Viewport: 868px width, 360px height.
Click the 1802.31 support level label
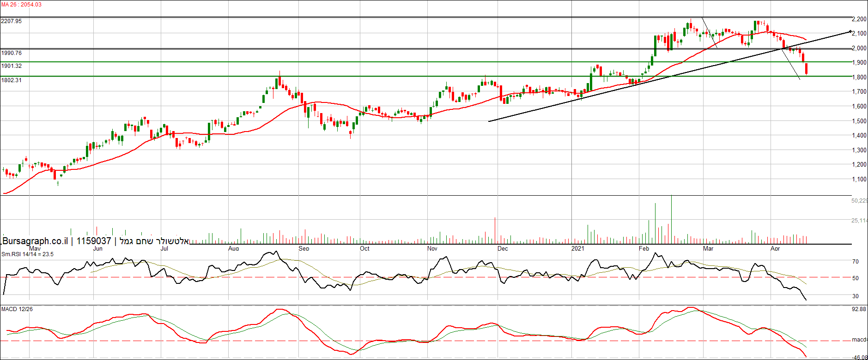tap(12, 80)
